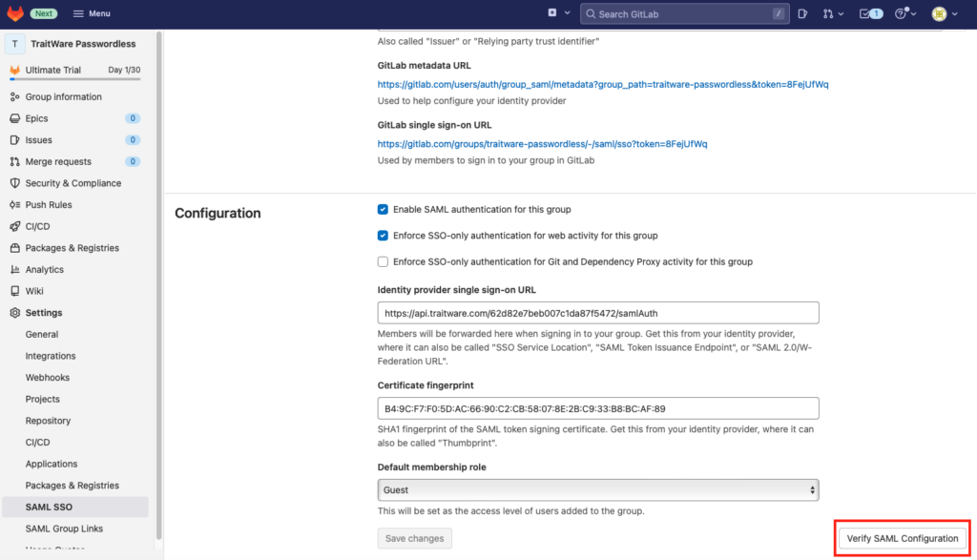Edit Certificate fingerprint field

pyautogui.click(x=598, y=408)
